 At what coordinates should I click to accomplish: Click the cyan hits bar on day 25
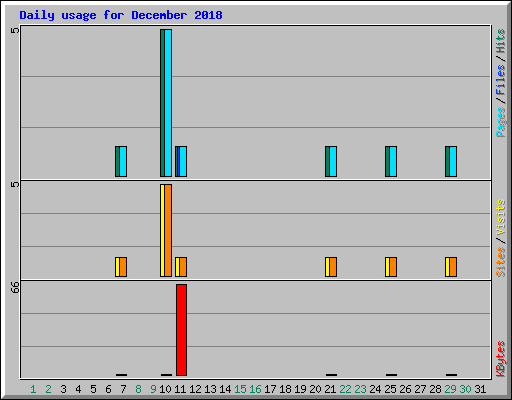[393, 161]
